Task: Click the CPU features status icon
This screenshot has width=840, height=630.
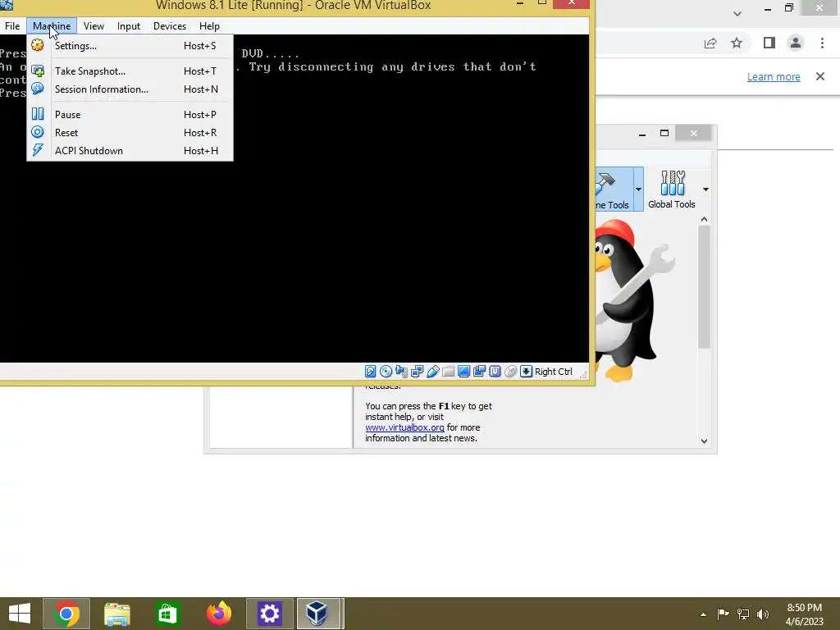Action: (495, 372)
